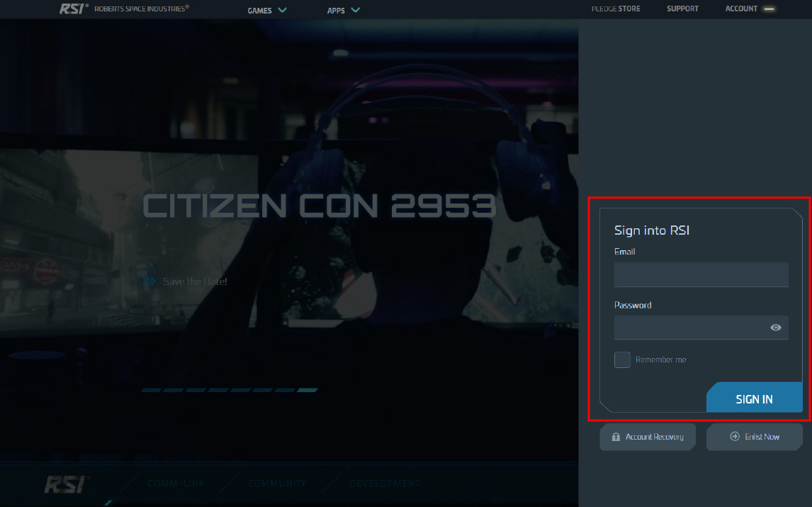Open the PLEDGE STORE menu item

click(616, 9)
